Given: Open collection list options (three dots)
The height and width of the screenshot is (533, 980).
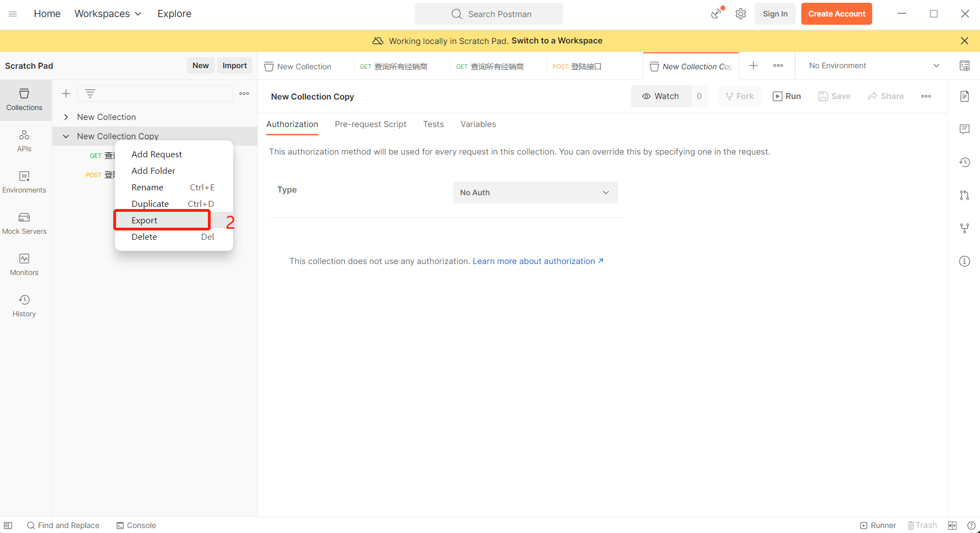Looking at the screenshot, I should coord(244,94).
